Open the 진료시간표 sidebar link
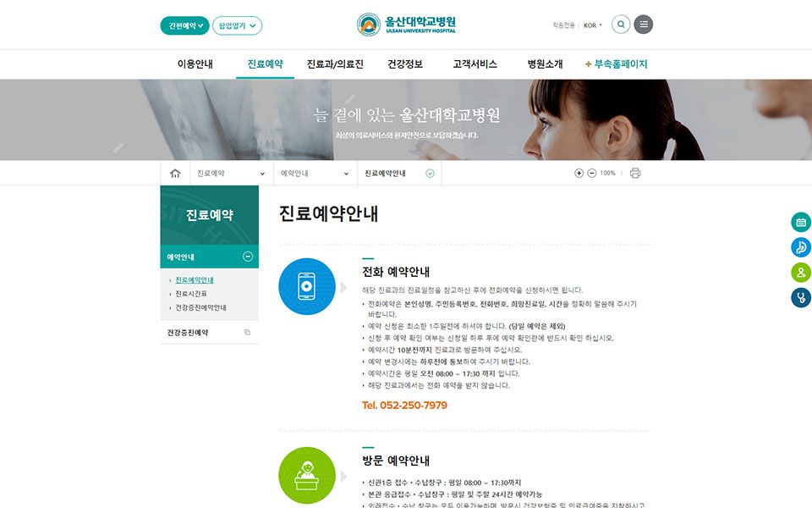The width and height of the screenshot is (812, 508). pyautogui.click(x=191, y=294)
